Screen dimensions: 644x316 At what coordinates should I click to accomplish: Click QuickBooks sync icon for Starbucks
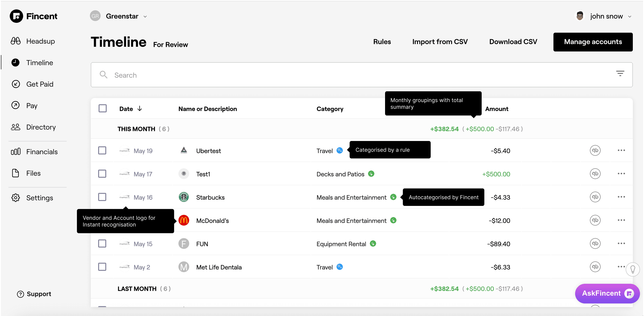[x=595, y=197]
